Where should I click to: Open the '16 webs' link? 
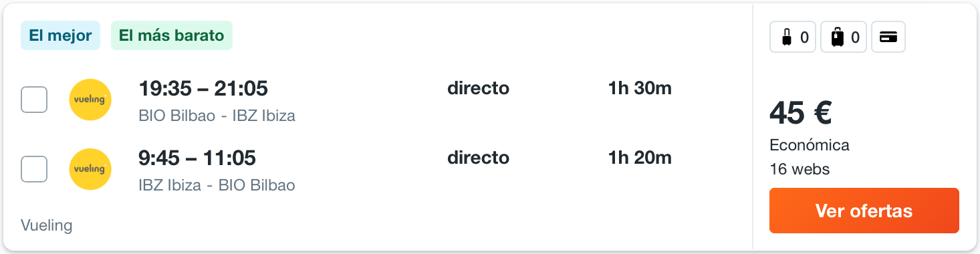point(800,169)
